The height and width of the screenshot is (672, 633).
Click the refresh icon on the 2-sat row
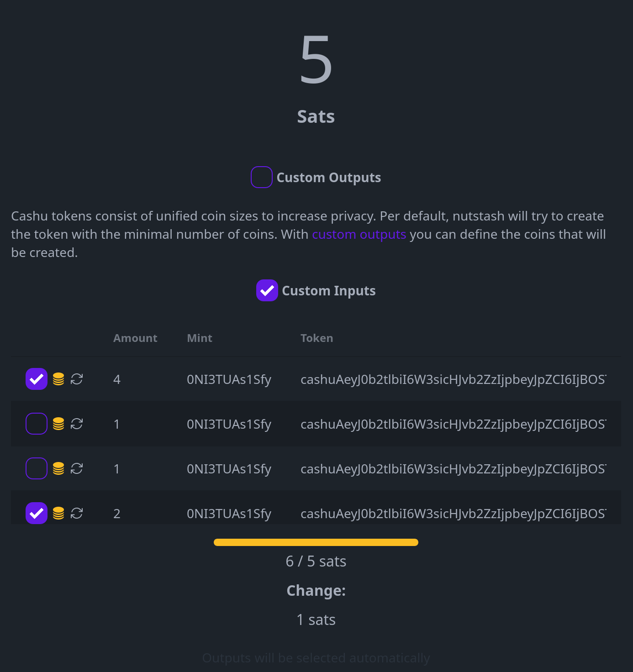(x=77, y=513)
